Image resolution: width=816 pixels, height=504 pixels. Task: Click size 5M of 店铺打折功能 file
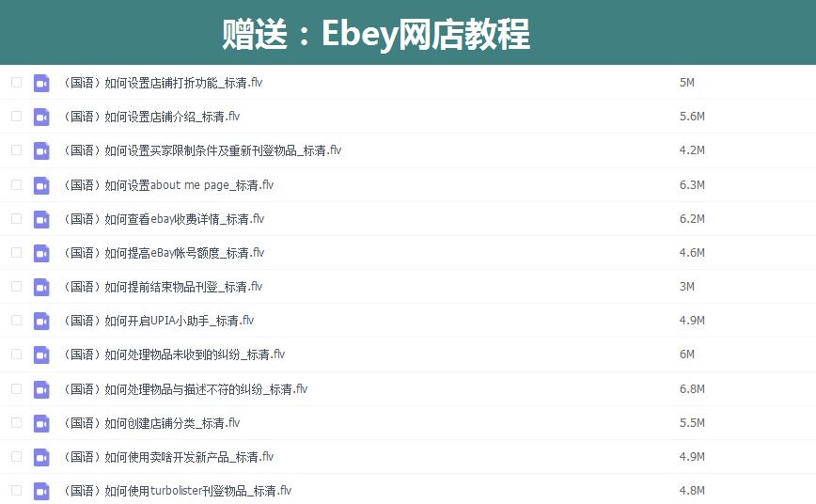click(687, 83)
